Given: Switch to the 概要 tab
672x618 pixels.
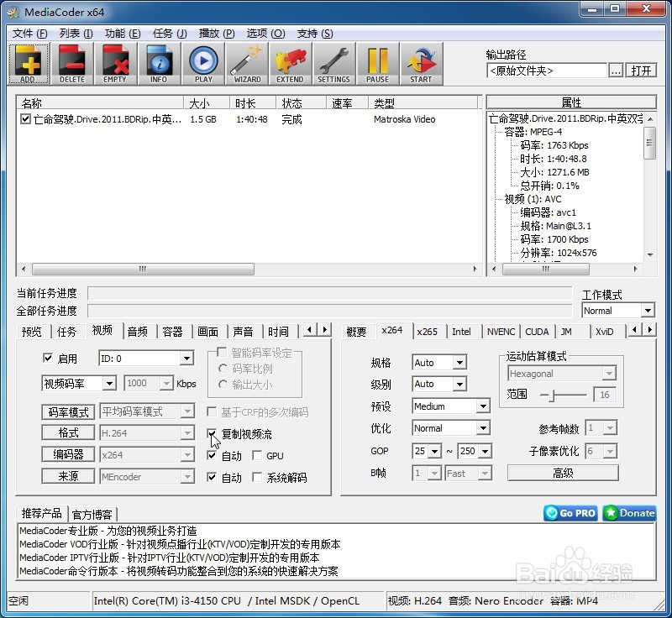Looking at the screenshot, I should click(356, 331).
